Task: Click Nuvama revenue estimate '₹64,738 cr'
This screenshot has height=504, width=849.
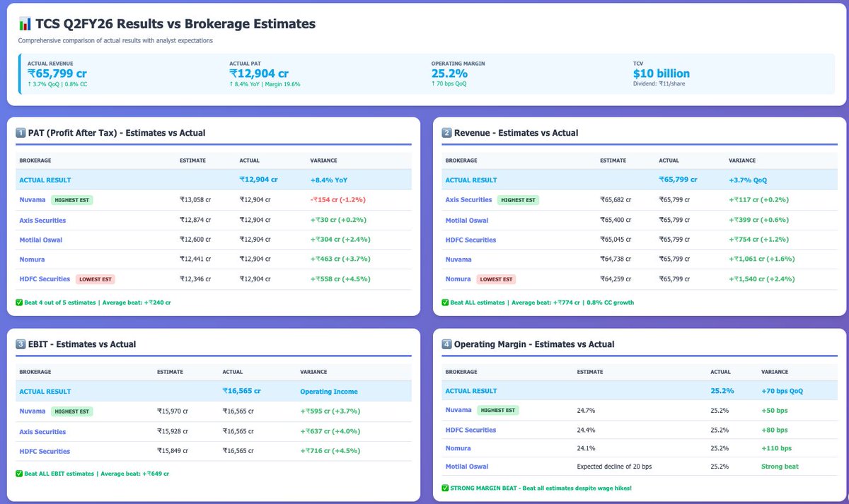Action: pyautogui.click(x=616, y=259)
